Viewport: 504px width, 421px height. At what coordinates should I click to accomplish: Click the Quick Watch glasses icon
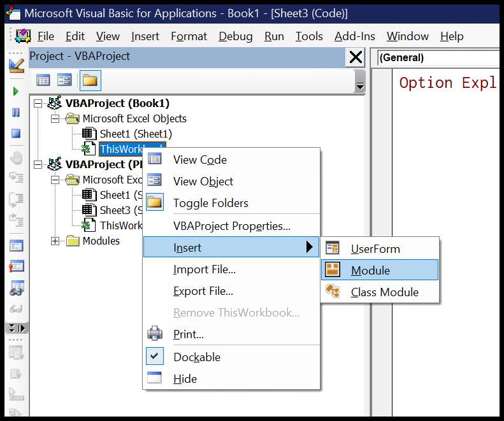16,309
